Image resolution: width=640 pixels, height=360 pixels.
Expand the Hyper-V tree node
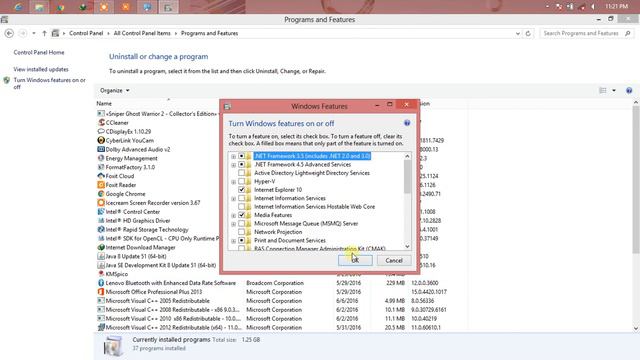point(233,182)
